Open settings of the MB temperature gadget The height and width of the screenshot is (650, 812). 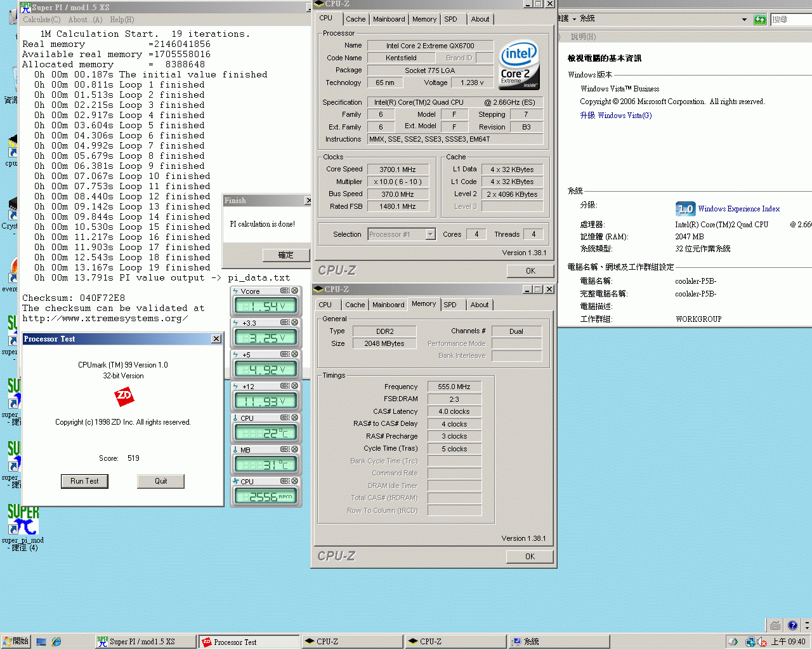pos(285,449)
